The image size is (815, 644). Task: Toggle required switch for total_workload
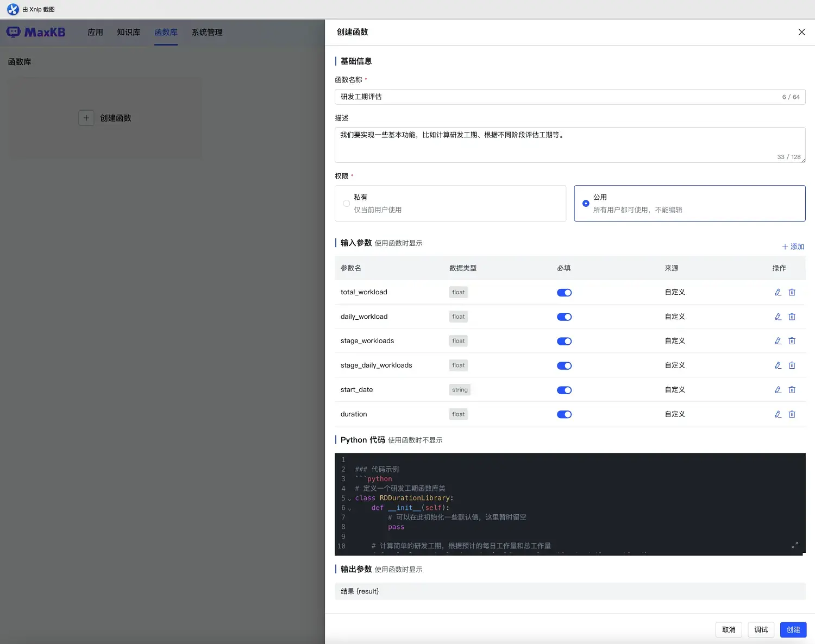coord(564,293)
